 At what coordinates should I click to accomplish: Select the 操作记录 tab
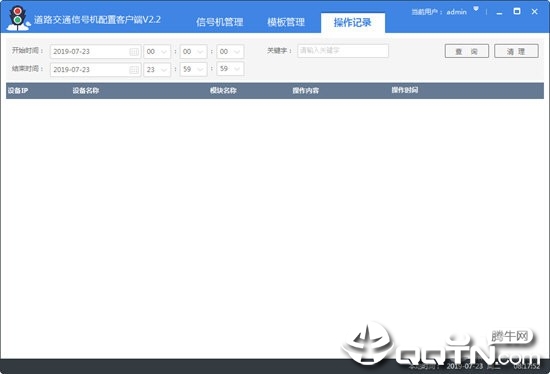click(353, 23)
